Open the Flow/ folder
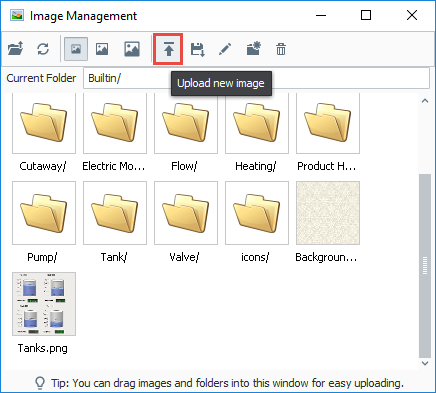Image resolution: width=436 pixels, height=393 pixels. coord(186,123)
